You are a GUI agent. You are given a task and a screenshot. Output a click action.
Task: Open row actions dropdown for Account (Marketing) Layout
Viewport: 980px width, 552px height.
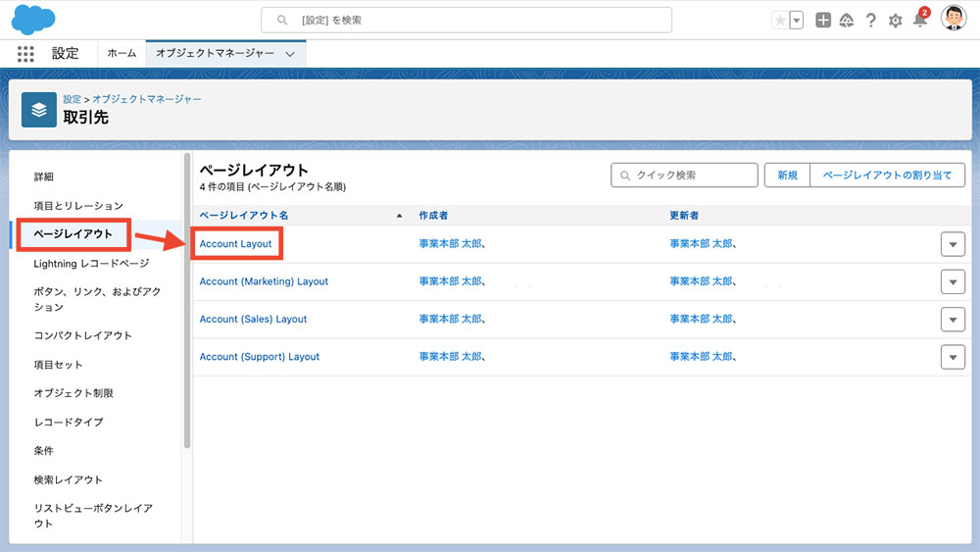(953, 282)
